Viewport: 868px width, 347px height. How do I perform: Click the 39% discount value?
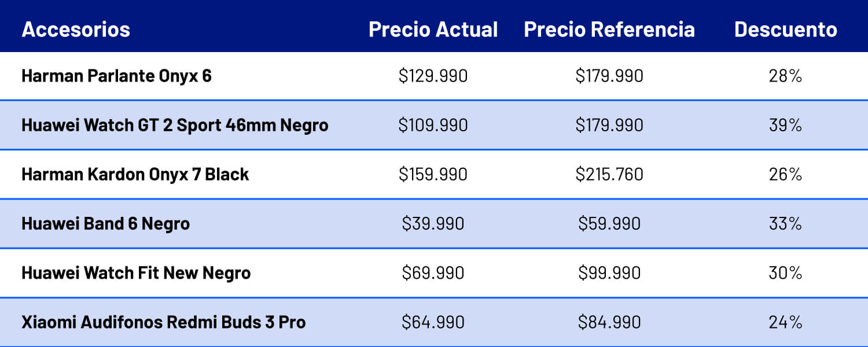[785, 125]
